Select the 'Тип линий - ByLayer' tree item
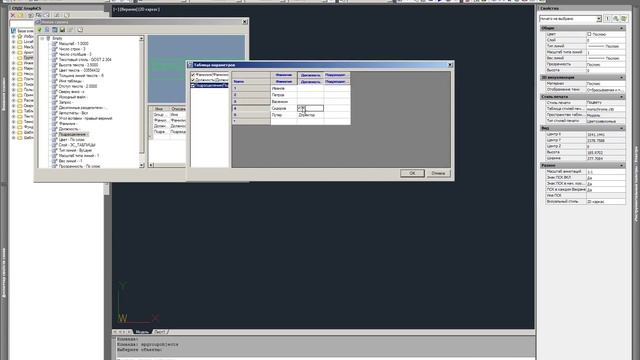Viewport: 640px width, 360px height. pos(76,150)
